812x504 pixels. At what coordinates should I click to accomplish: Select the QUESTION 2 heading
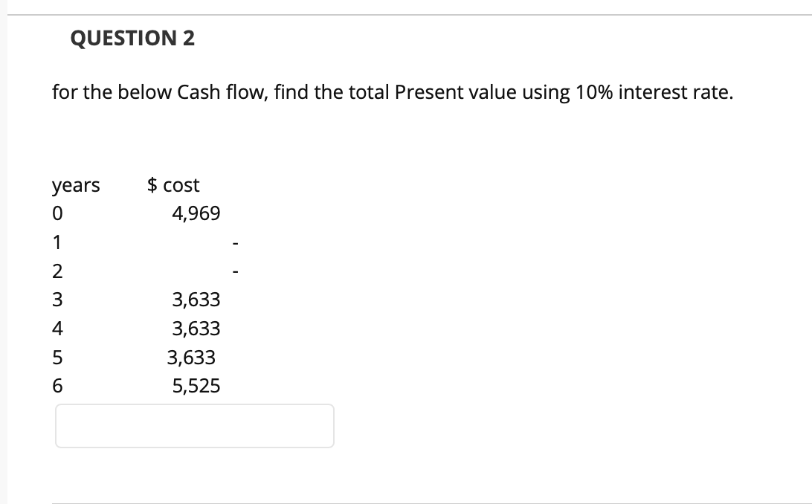(132, 38)
